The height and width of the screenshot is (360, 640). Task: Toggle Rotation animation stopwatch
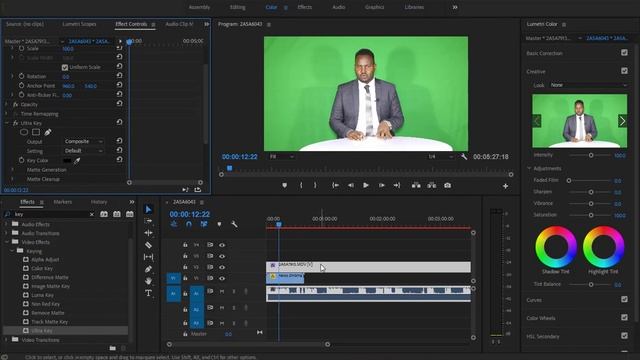(21, 76)
